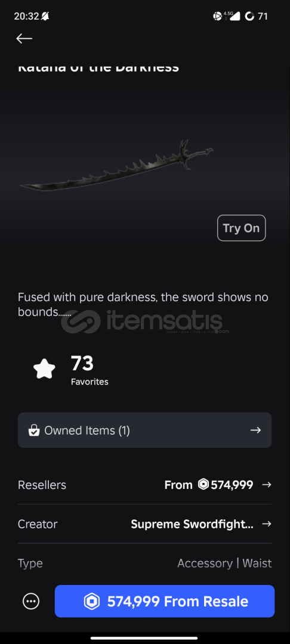Open the Resellers list via its arrow
Screen dimensions: 290x644
coord(267,485)
